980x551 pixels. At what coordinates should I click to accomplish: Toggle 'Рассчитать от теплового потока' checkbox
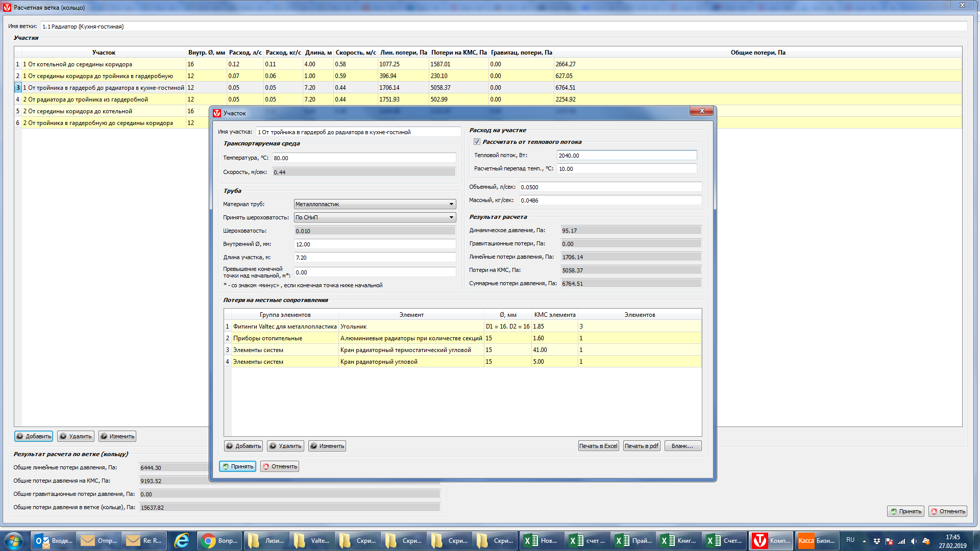477,142
